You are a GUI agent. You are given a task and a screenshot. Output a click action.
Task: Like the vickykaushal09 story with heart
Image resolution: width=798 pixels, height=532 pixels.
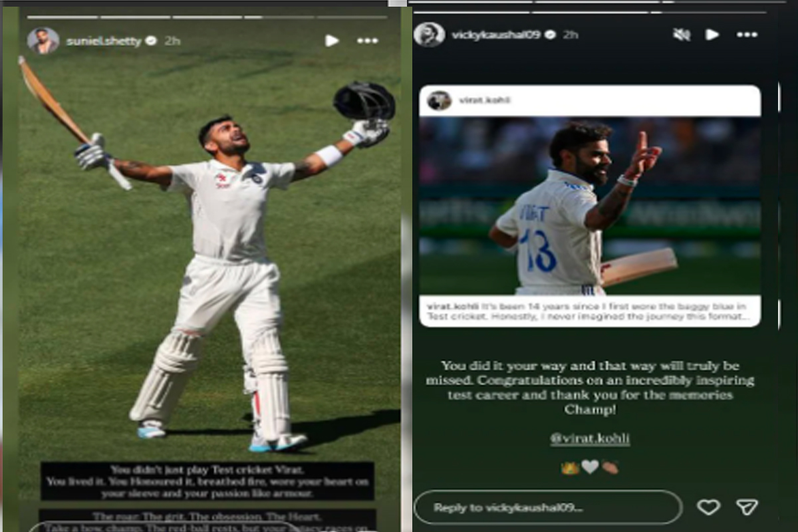coord(708,507)
